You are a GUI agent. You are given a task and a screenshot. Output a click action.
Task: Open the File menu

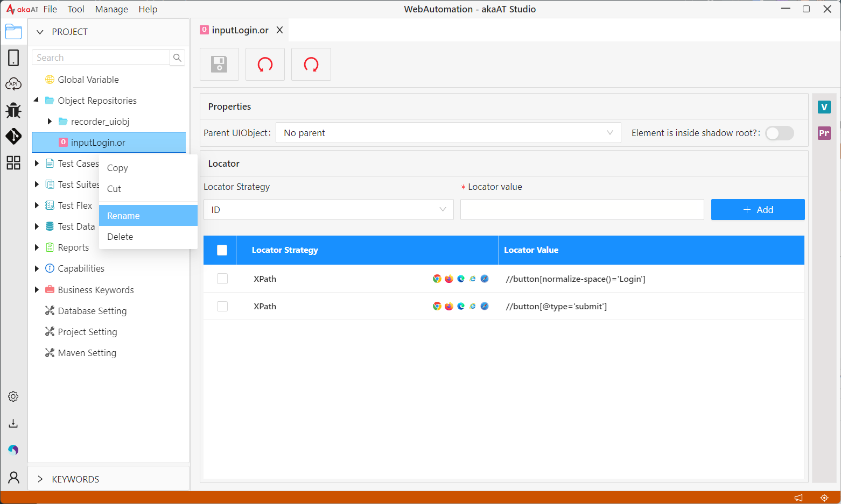tap(50, 9)
